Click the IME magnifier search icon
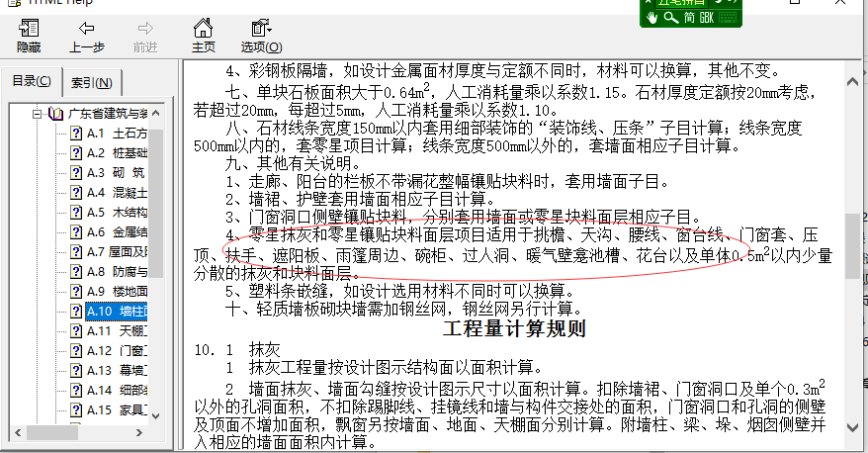 coord(671,18)
